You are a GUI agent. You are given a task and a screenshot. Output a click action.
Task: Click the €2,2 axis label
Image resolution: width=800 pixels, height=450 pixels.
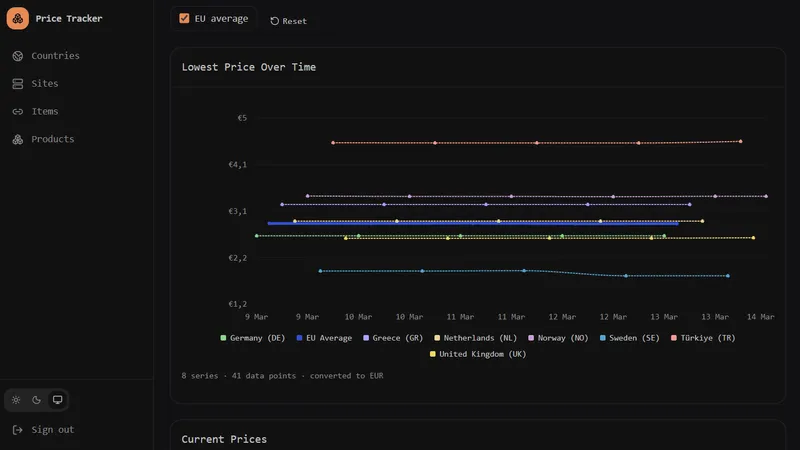point(237,258)
